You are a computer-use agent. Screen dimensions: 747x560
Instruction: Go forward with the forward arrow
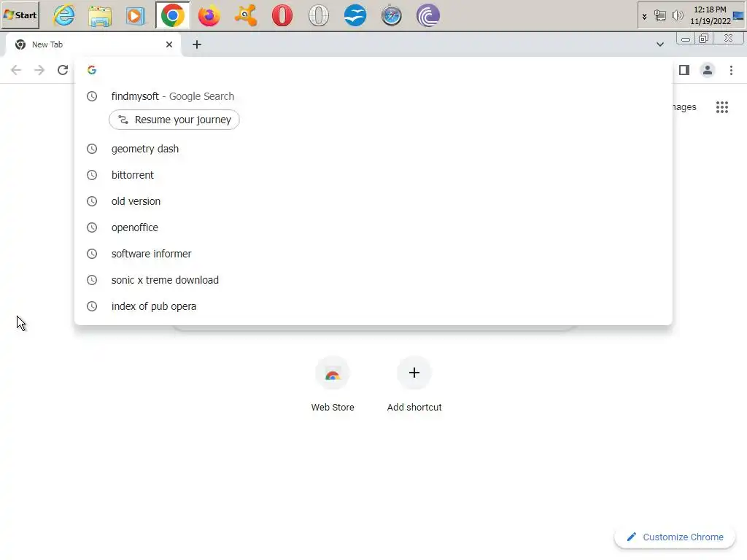tap(39, 70)
